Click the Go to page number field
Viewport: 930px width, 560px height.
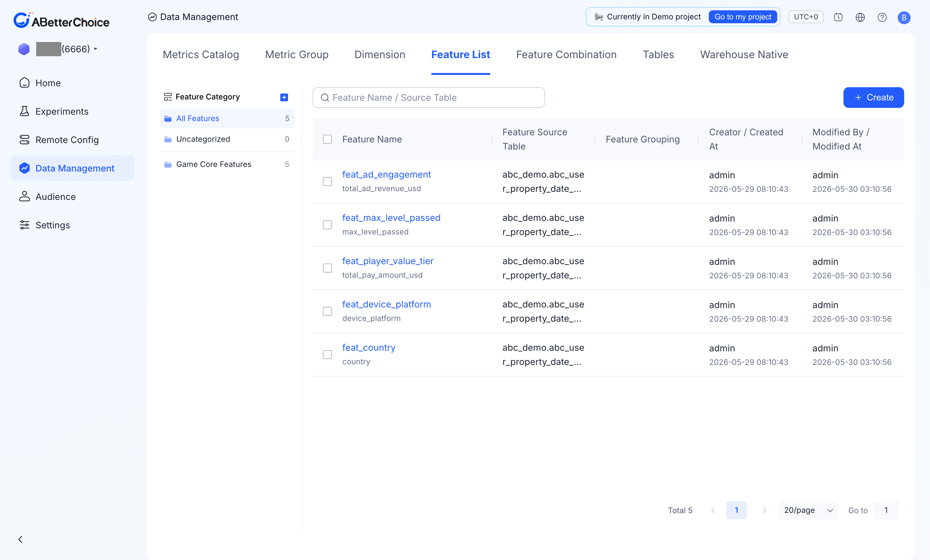coord(886,510)
